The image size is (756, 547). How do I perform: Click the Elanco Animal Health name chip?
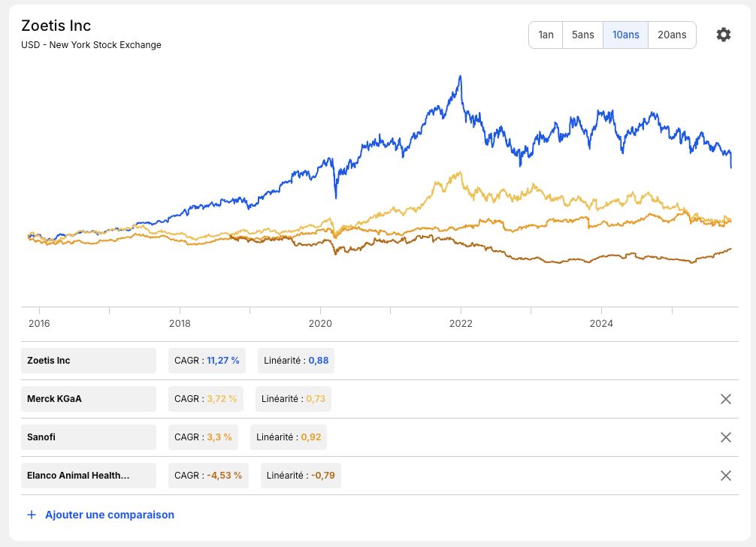tap(89, 476)
